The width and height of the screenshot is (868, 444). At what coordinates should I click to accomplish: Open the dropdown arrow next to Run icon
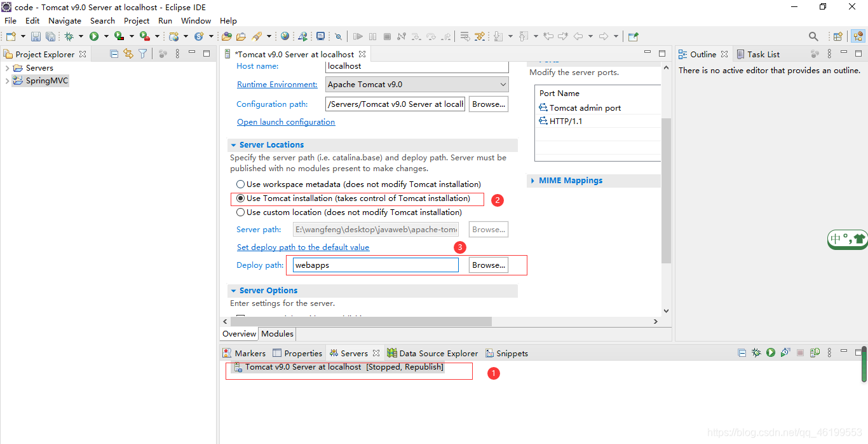click(x=105, y=36)
